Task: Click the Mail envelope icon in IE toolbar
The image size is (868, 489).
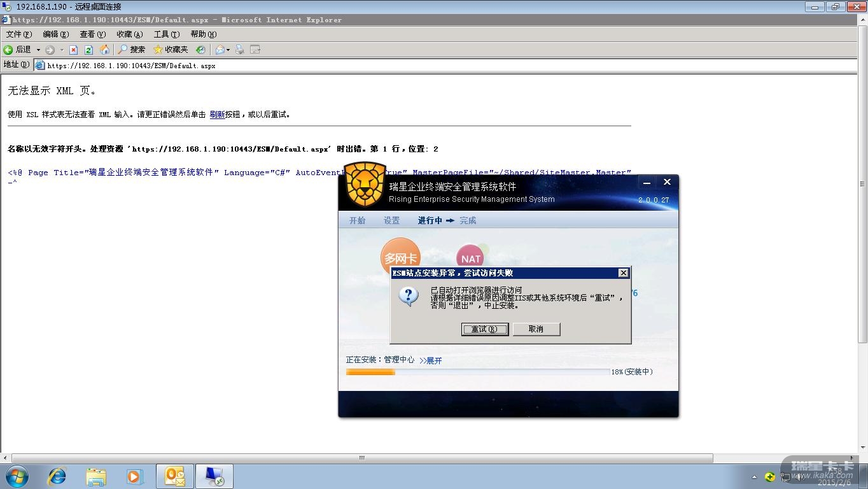Action: (220, 50)
